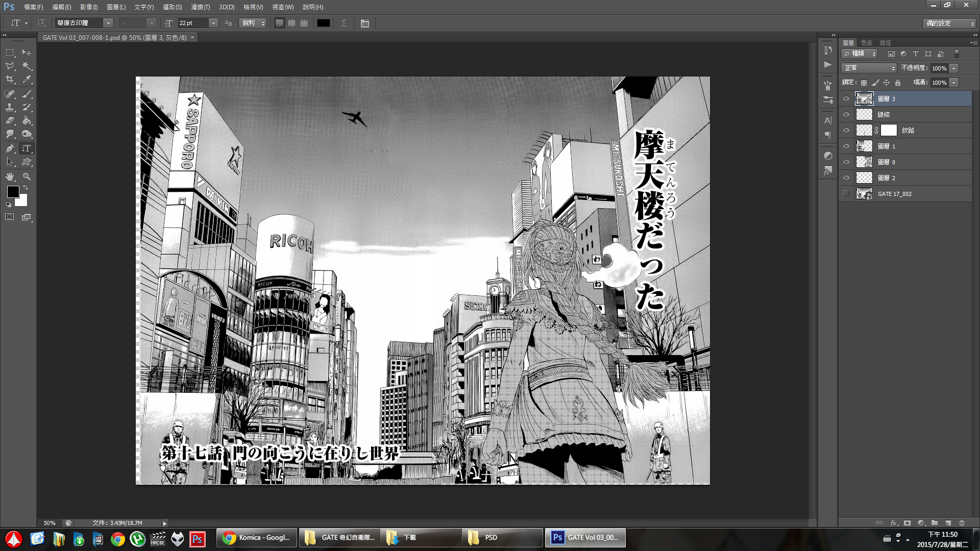The width and height of the screenshot is (980, 551).
Task: Open the 編輯(E) menu
Action: pos(62,7)
